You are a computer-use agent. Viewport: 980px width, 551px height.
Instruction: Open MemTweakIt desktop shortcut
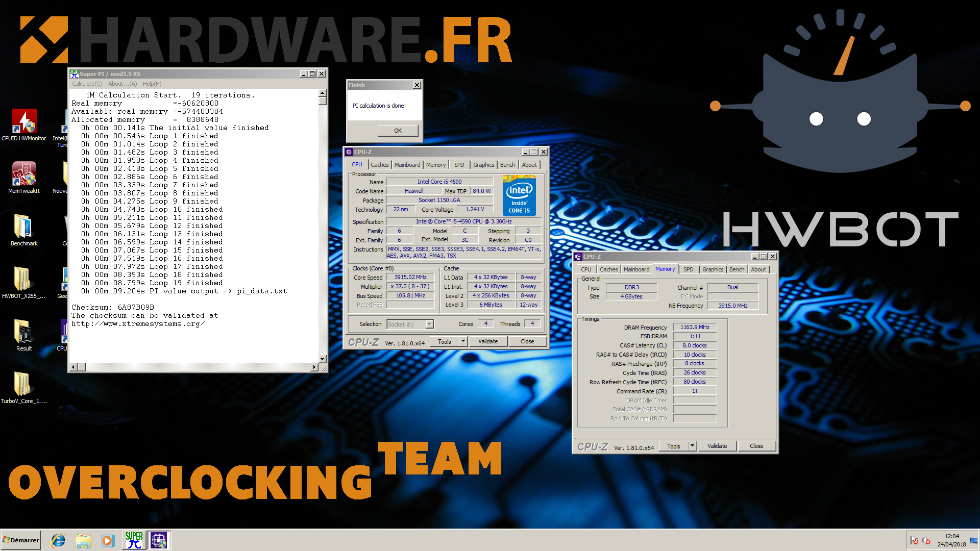[x=24, y=178]
